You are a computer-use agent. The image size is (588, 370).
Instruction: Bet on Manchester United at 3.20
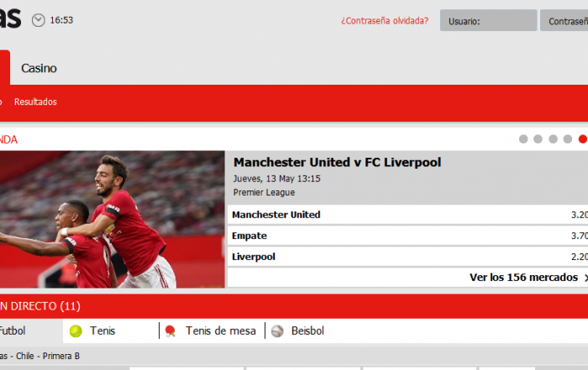pos(407,215)
